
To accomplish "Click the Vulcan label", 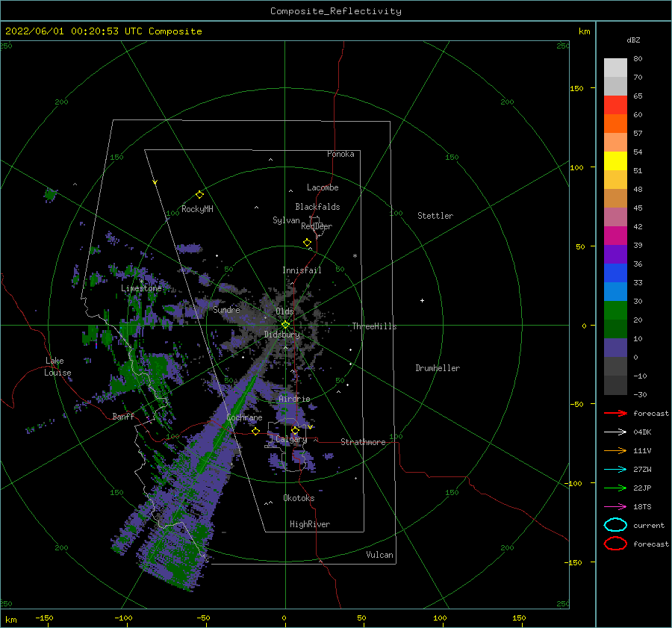I will pyautogui.click(x=379, y=555).
